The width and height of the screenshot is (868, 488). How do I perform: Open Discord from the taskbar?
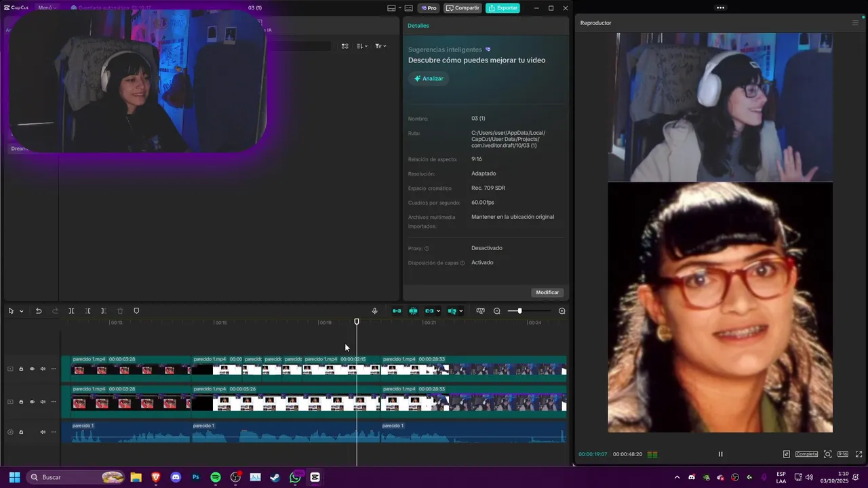(176, 477)
